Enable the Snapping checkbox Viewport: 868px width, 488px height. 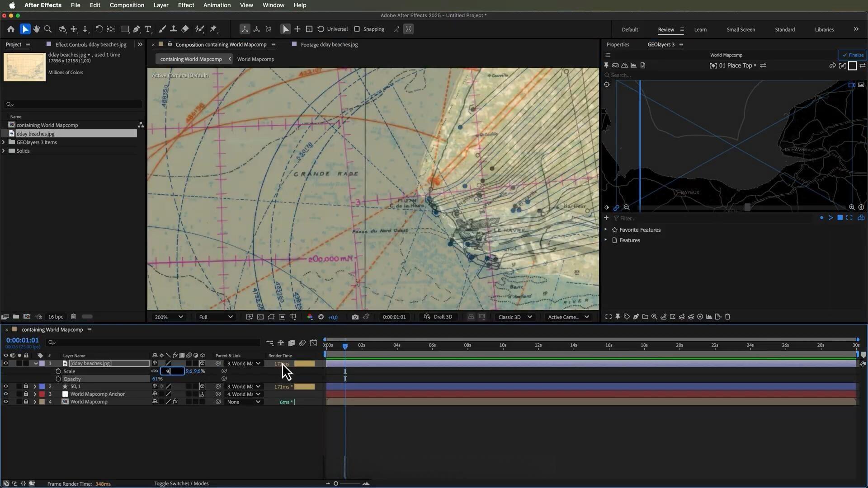tap(357, 29)
